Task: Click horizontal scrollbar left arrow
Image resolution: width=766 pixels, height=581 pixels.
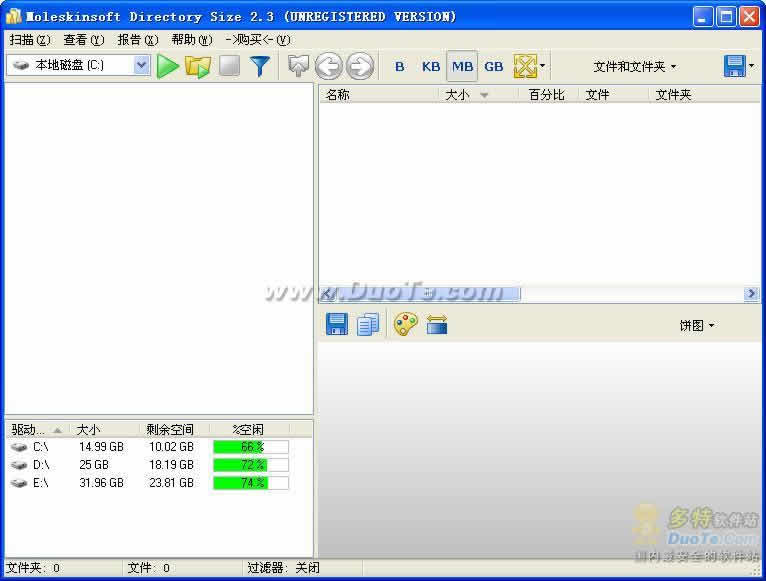Action: point(328,293)
